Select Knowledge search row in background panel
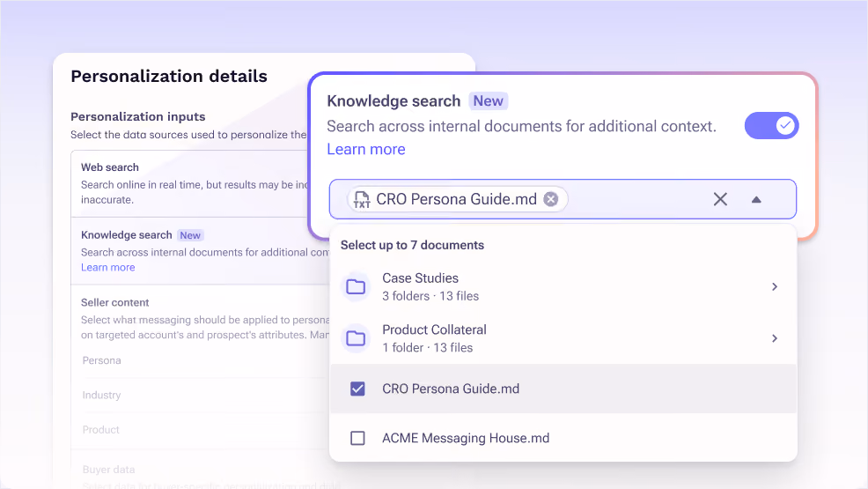Image resolution: width=868 pixels, height=489 pixels. [x=200, y=251]
